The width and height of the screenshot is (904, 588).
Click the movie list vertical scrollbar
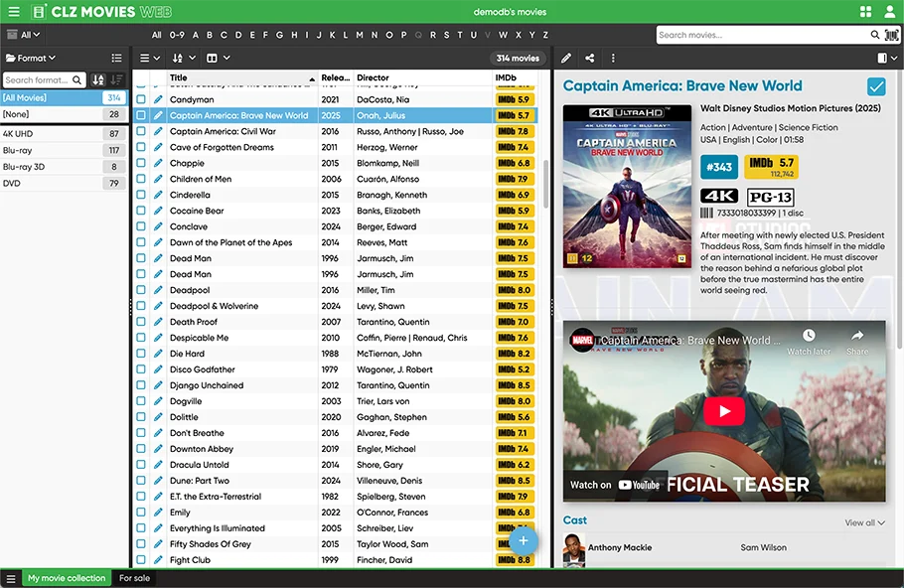coord(545,185)
